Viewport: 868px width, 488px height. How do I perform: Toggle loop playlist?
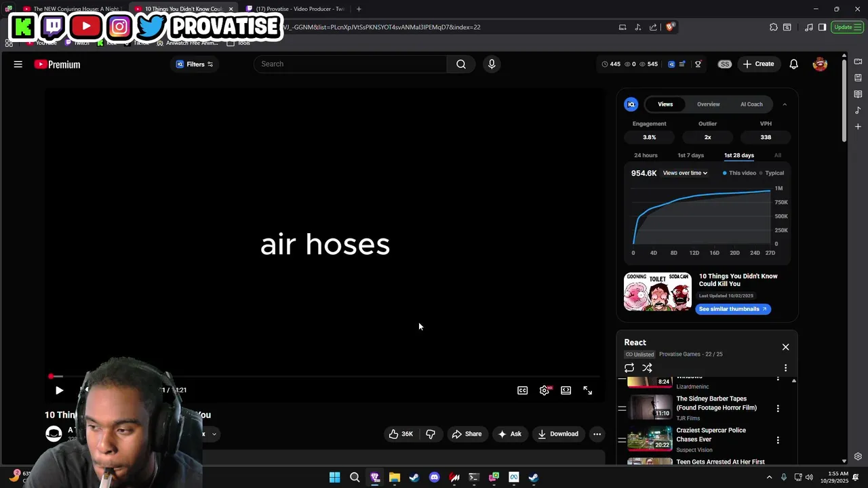(x=629, y=368)
